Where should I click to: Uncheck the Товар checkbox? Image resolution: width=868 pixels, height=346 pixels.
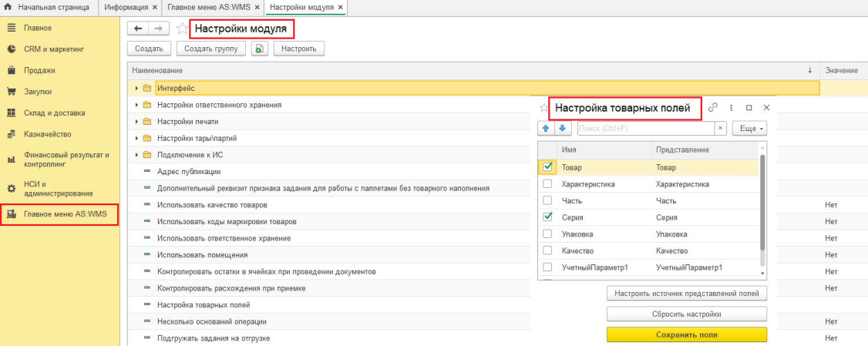pos(547,166)
